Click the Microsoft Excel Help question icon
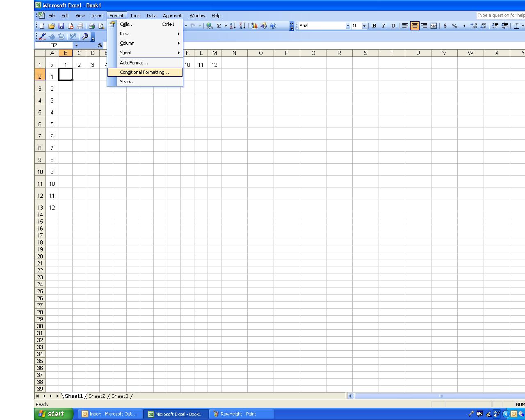Viewport: 525px width, 420px height. (x=274, y=26)
